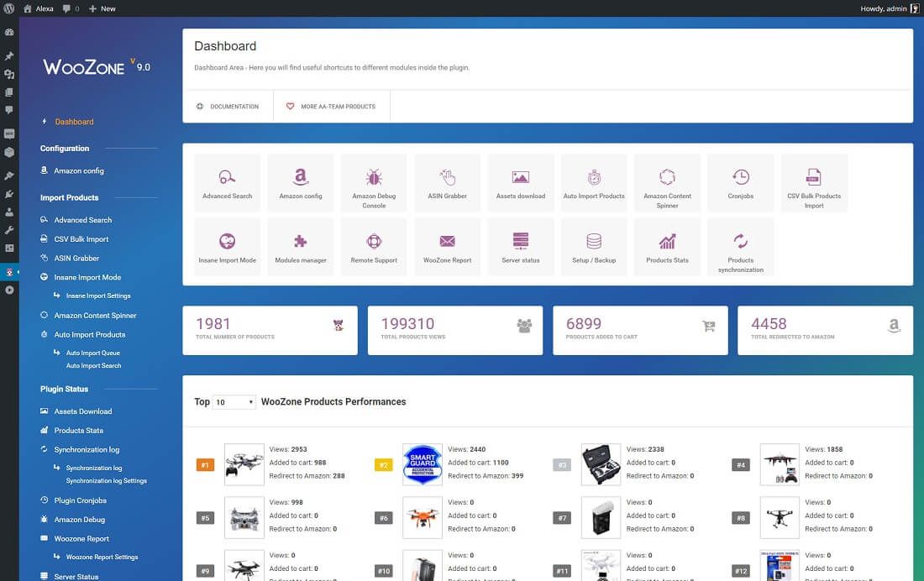Open Auto Import Queue in sidebar
924x581 pixels.
click(x=92, y=353)
